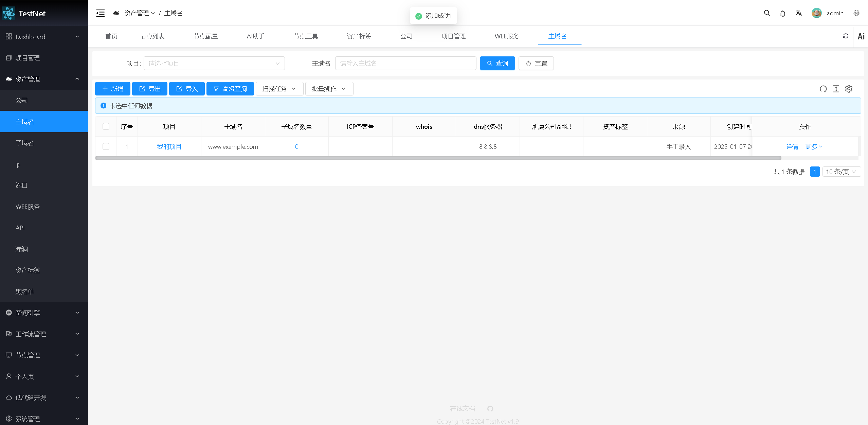
Task: Open the language translation icon
Action: [x=799, y=13]
